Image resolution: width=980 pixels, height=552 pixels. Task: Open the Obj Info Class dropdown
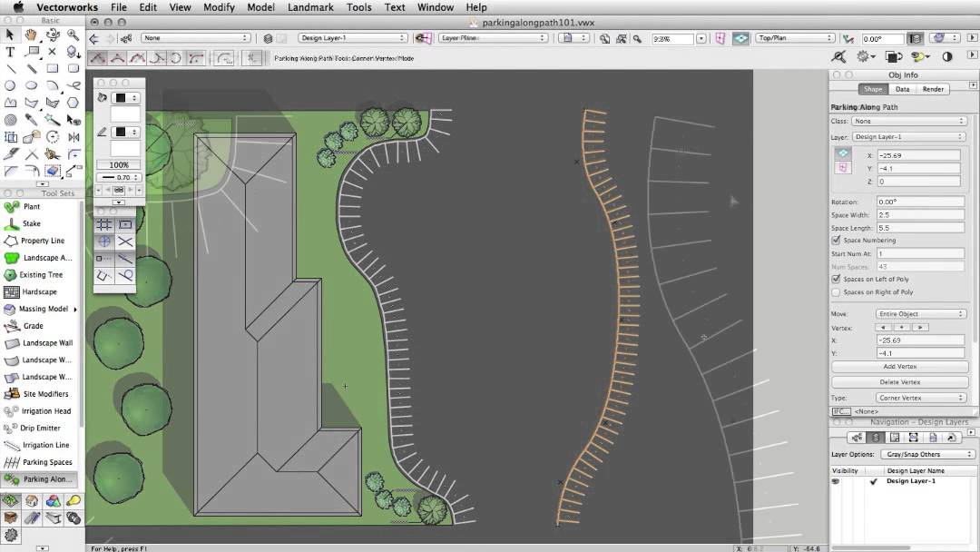(908, 122)
